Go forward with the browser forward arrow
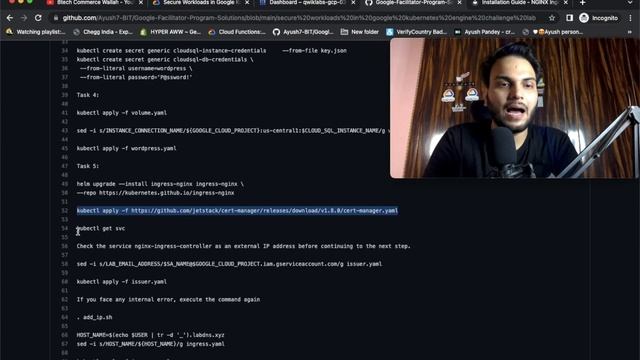Screen dimensions: 640x360 coord(24,18)
